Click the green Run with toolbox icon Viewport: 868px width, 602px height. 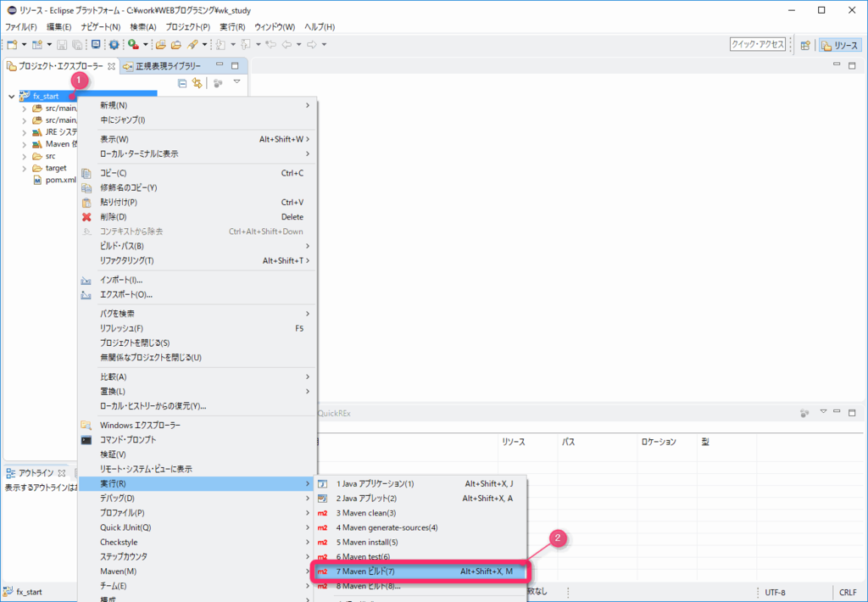[133, 44]
